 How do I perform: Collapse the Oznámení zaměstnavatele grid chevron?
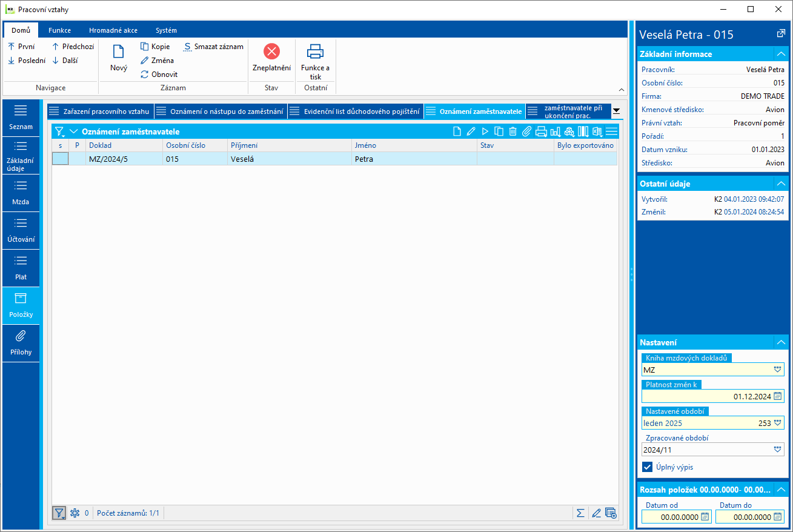pyautogui.click(x=74, y=131)
